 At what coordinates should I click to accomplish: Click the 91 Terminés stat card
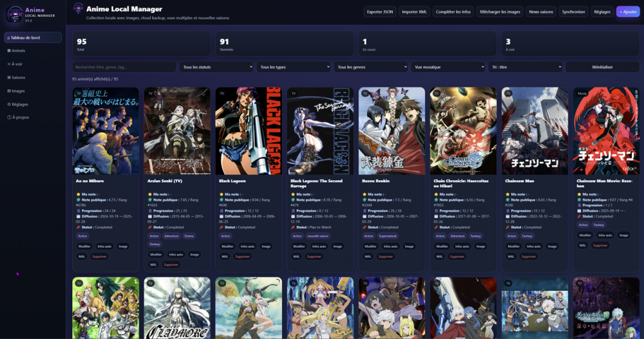[x=285, y=44]
